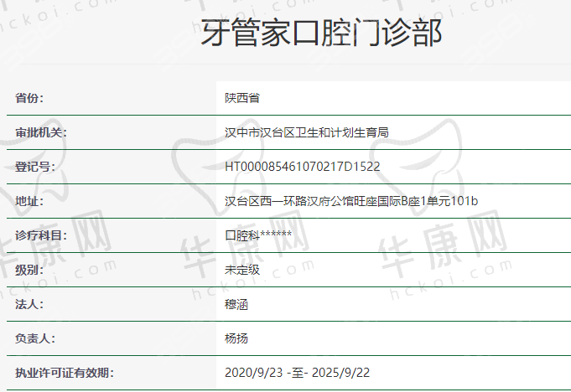Select validity period 2020/9/23 -至- 2025/9/22
This screenshot has width=571, height=392.
297,373
